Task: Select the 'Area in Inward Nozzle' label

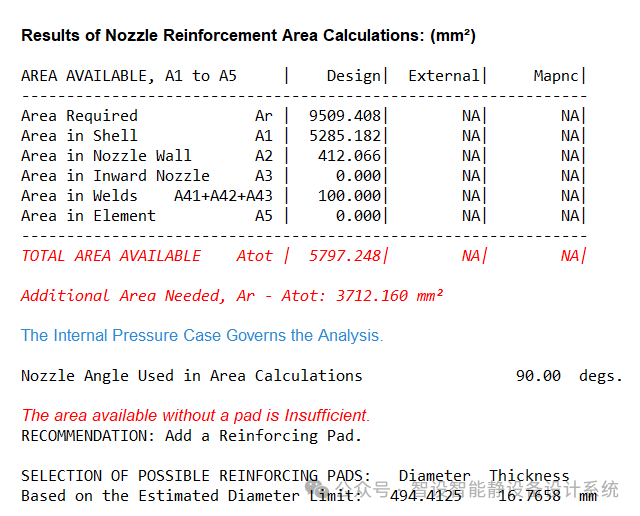Action: point(115,176)
